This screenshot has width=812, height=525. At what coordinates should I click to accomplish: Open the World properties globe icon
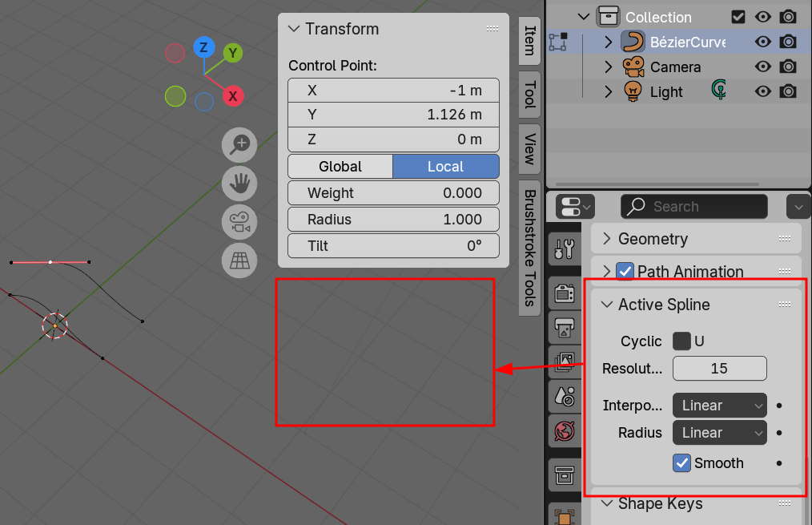(565, 430)
